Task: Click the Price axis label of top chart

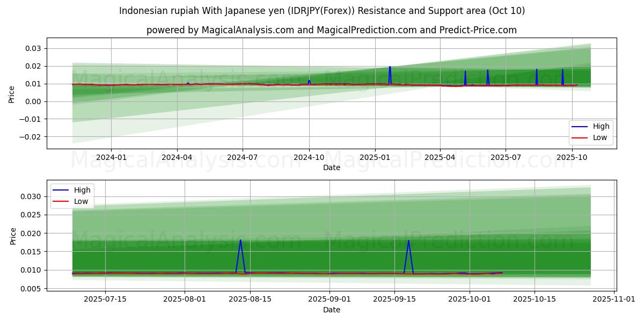Action: point(12,93)
